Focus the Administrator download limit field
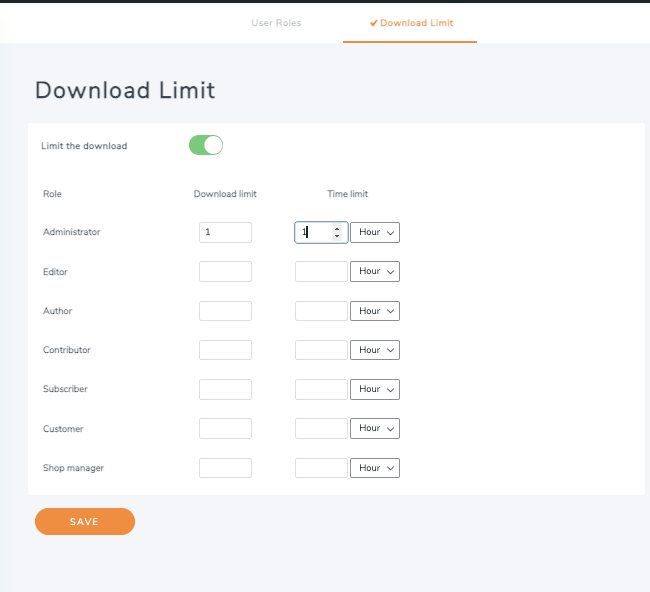The height and width of the screenshot is (592, 650). 225,232
